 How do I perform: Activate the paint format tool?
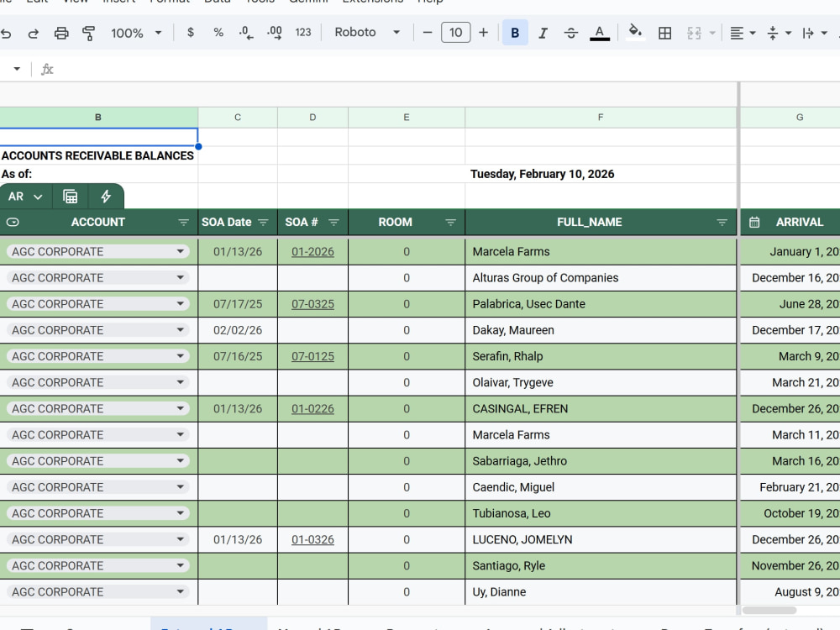coord(88,34)
